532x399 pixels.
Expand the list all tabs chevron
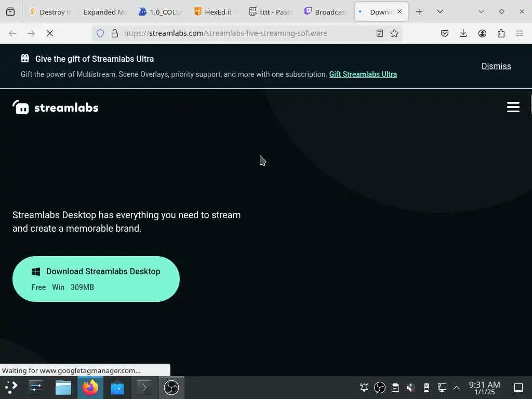coord(440,11)
